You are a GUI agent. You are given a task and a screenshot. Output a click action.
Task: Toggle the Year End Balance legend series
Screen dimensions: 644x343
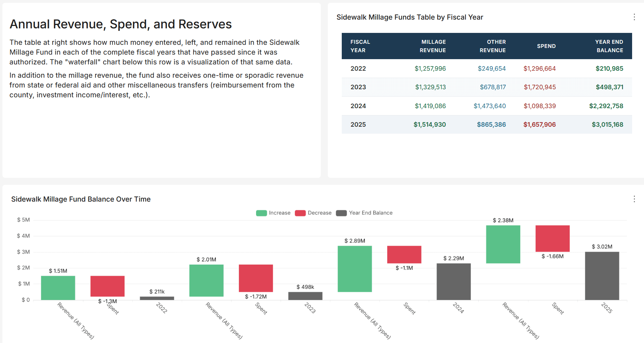click(x=364, y=213)
